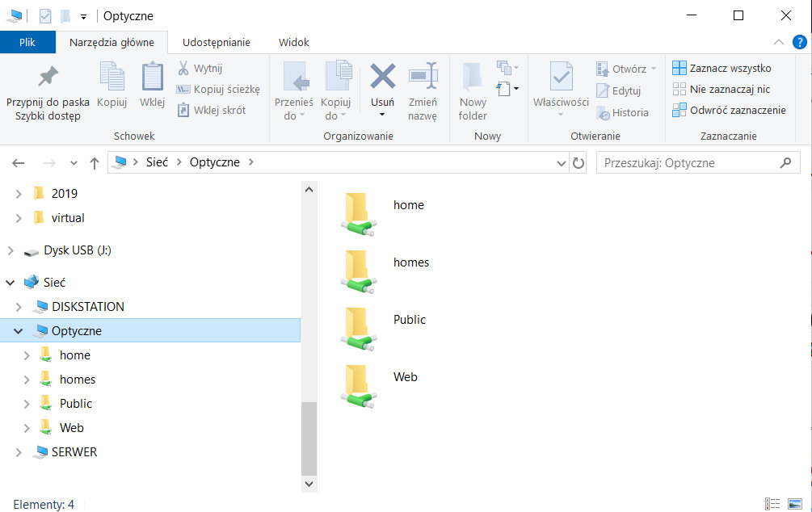Create a Nowy folder
This screenshot has height=512, width=812.
coord(473,92)
